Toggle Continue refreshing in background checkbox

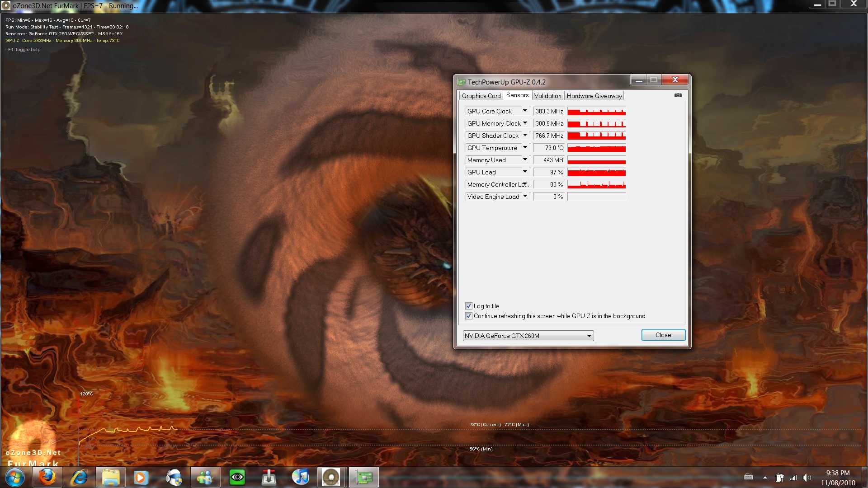click(x=469, y=316)
